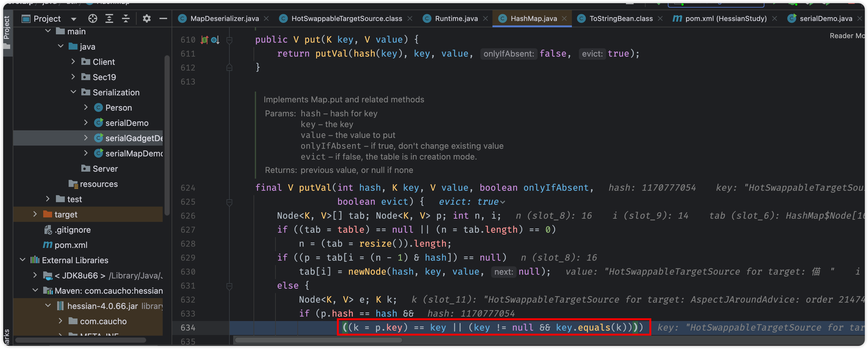Toggle code fold marker at line 612
This screenshot has width=868, height=349.
pyautogui.click(x=229, y=67)
